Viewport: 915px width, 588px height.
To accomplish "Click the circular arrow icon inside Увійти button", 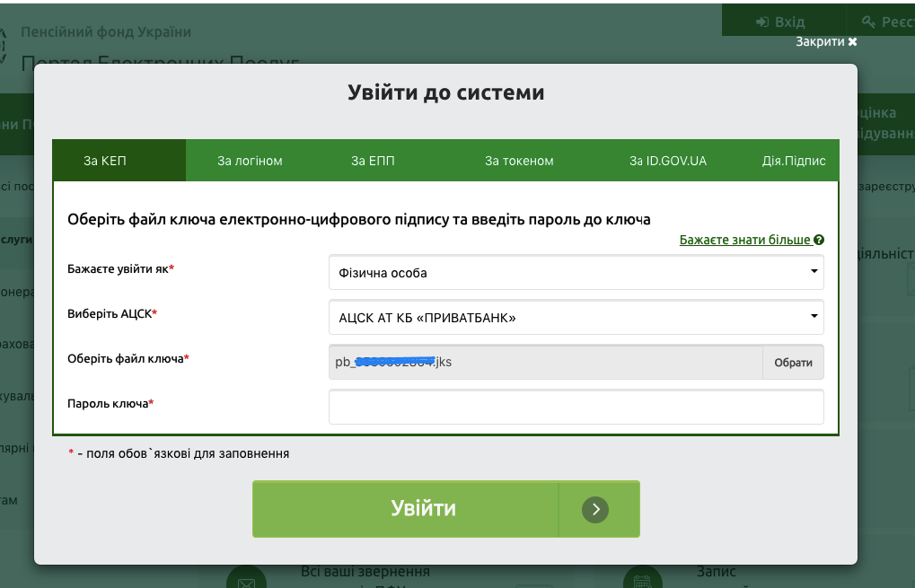I will (594, 508).
